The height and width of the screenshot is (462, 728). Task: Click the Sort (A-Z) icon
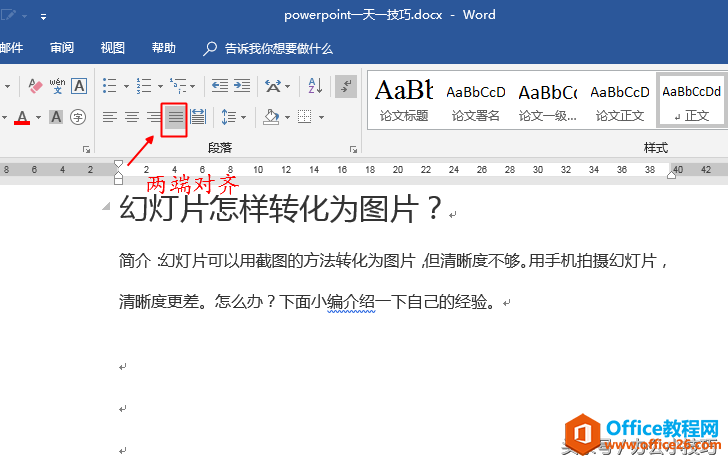(314, 86)
